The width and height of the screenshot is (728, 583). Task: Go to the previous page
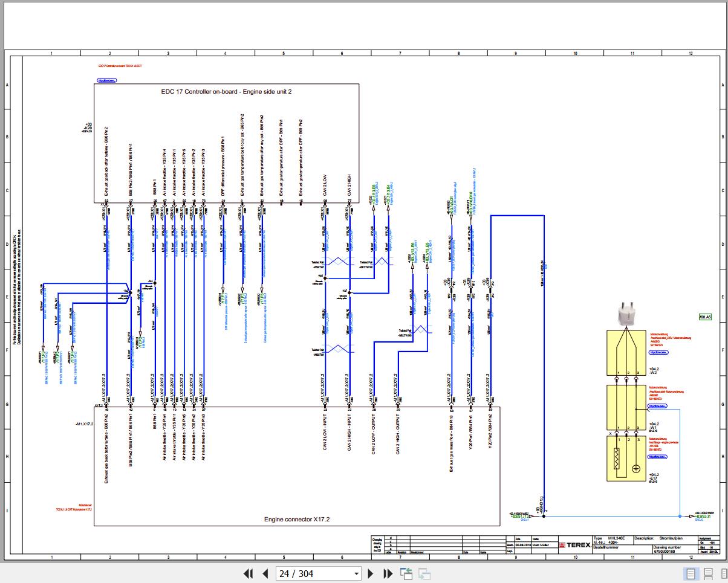point(265,573)
